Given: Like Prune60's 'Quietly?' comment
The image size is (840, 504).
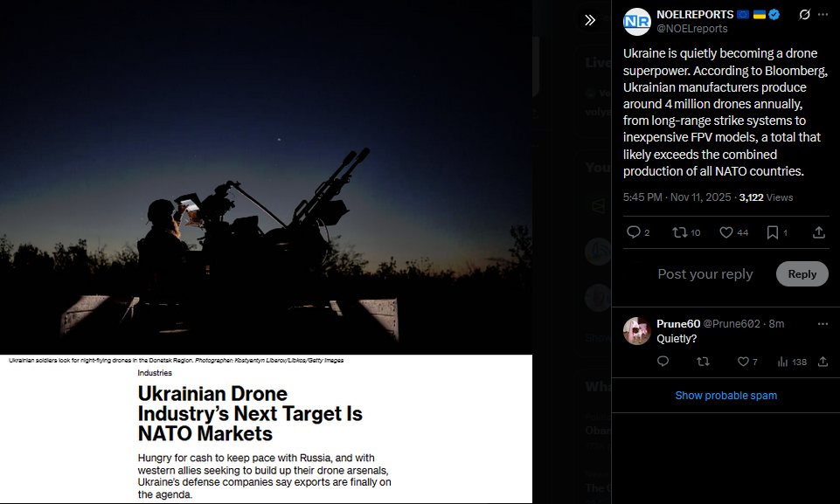Looking at the screenshot, I should tap(743, 362).
